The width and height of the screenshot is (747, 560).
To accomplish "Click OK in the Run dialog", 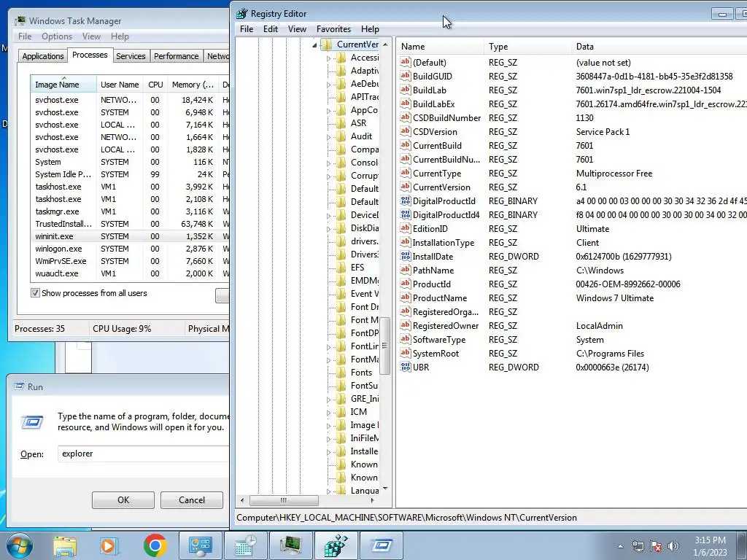I will 123,500.
